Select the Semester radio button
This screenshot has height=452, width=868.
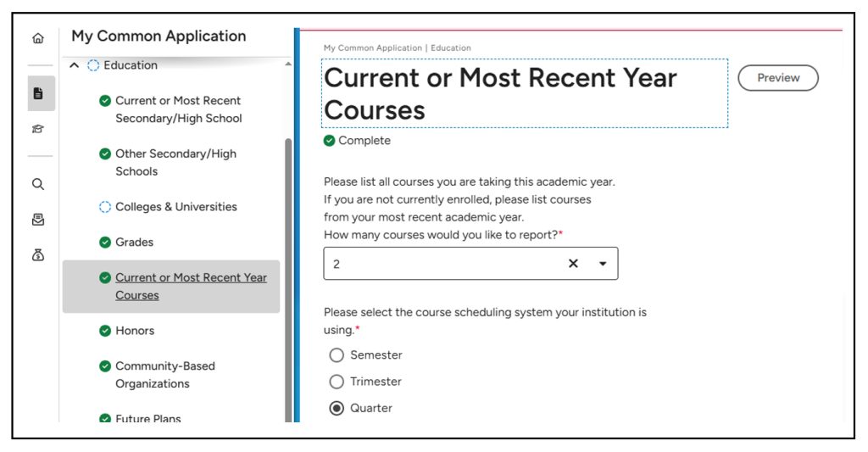tap(337, 355)
